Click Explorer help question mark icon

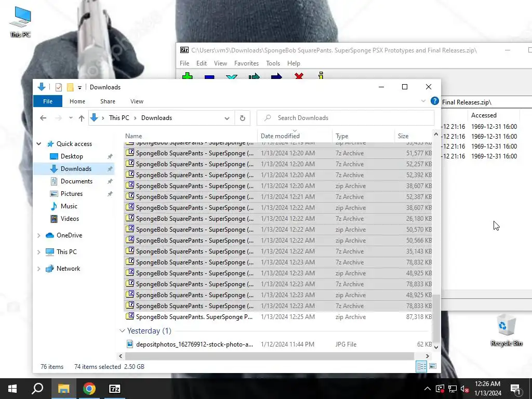point(435,101)
